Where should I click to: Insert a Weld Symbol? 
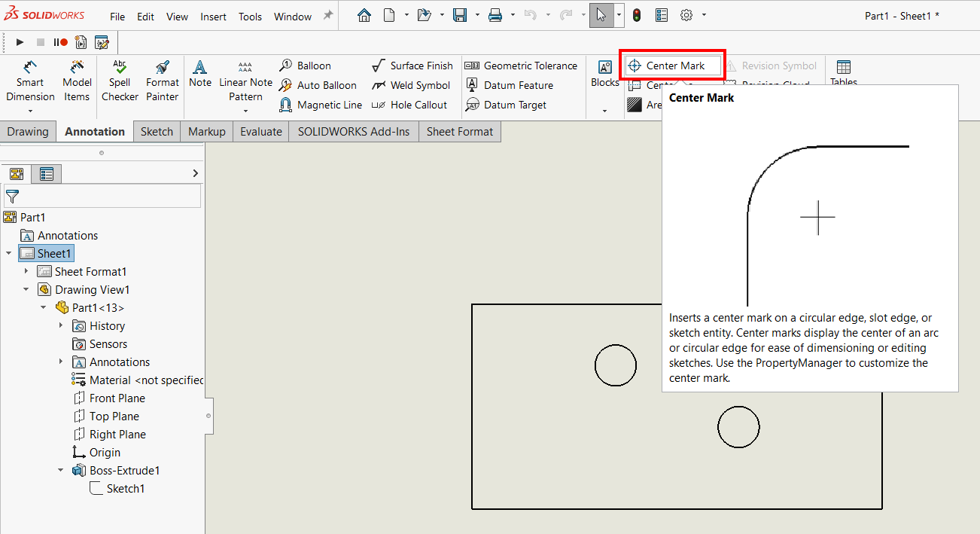411,85
